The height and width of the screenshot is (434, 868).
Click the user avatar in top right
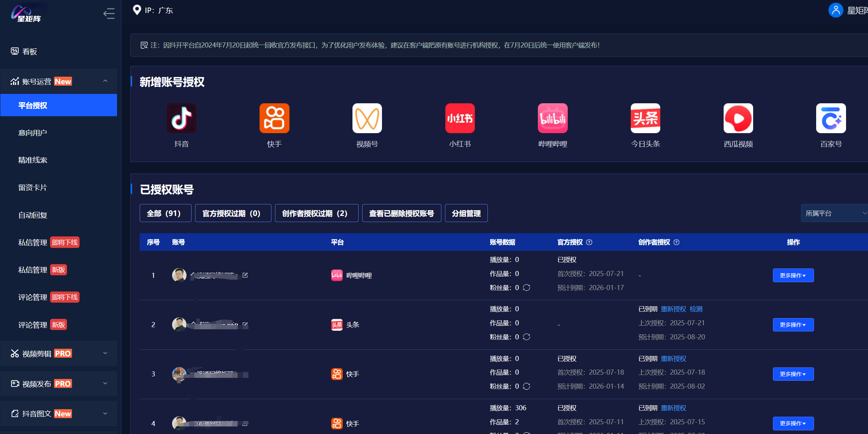[836, 10]
